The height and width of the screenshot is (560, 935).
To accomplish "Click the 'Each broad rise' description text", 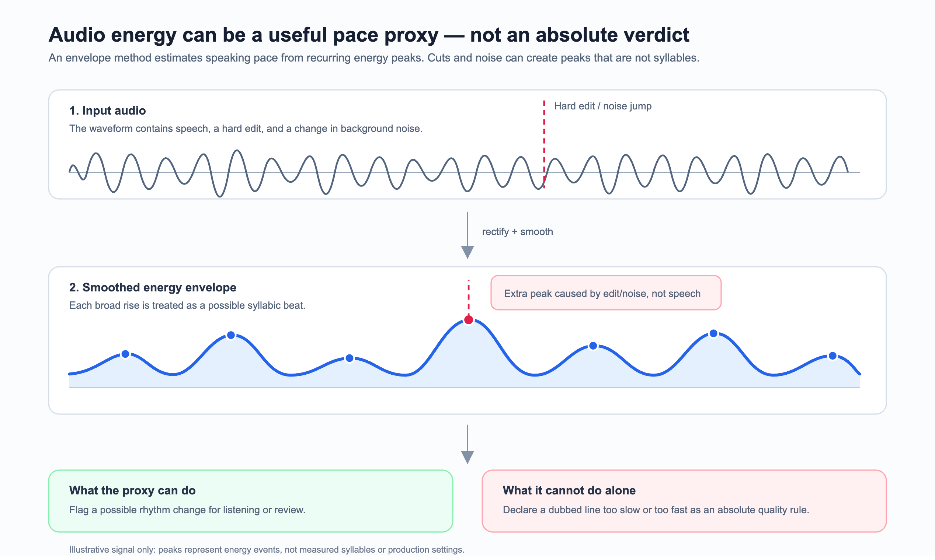I will click(x=187, y=305).
